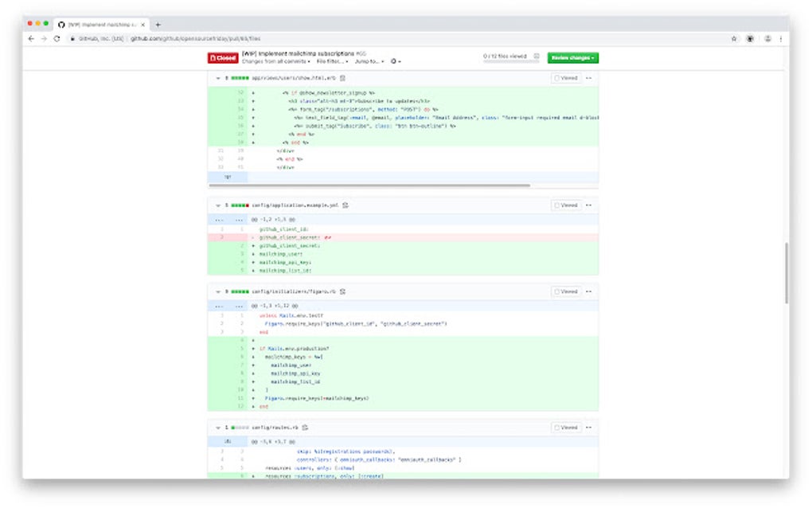The height and width of the screenshot is (508, 812).
Task: Open the diff settings gear icon
Action: (x=392, y=61)
